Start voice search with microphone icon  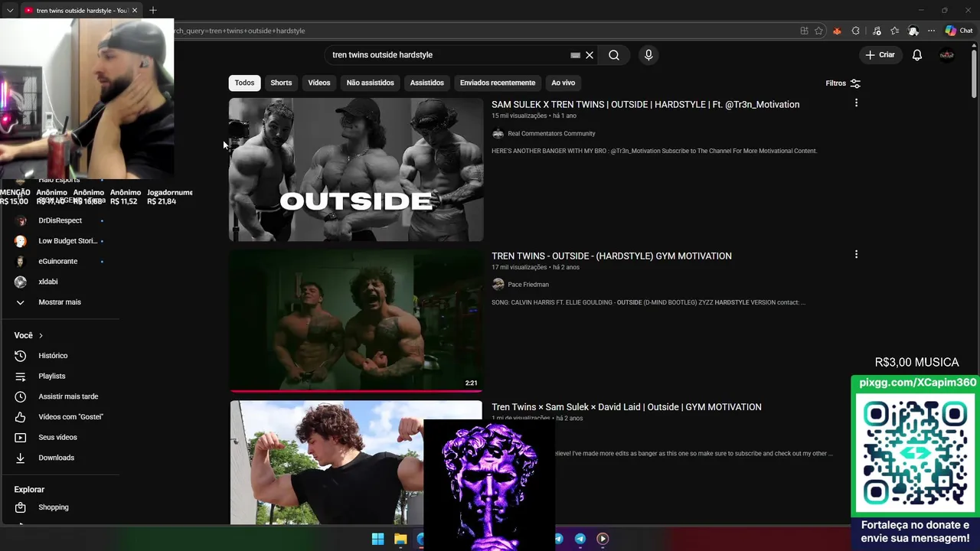click(648, 55)
